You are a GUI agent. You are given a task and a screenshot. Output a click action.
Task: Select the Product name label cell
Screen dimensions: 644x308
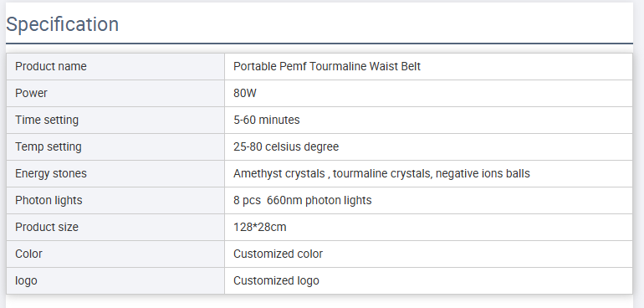pos(115,67)
